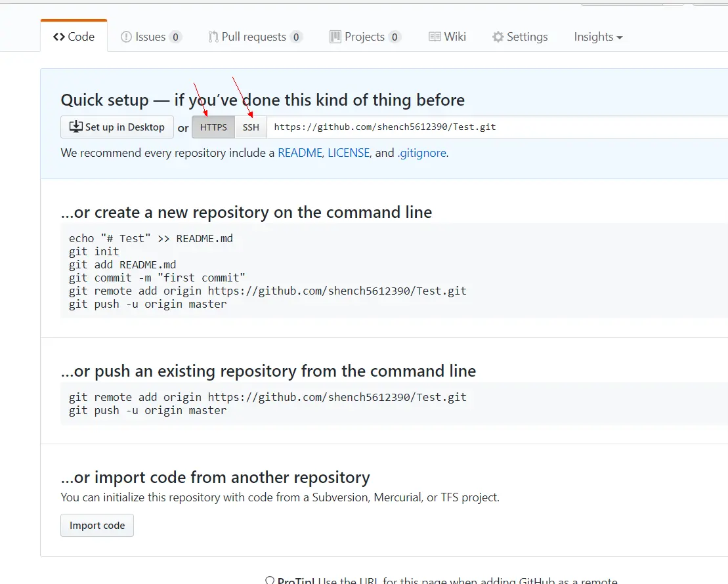The width and height of the screenshot is (728, 584).
Task: Click the repository URL field
Action: point(497,127)
